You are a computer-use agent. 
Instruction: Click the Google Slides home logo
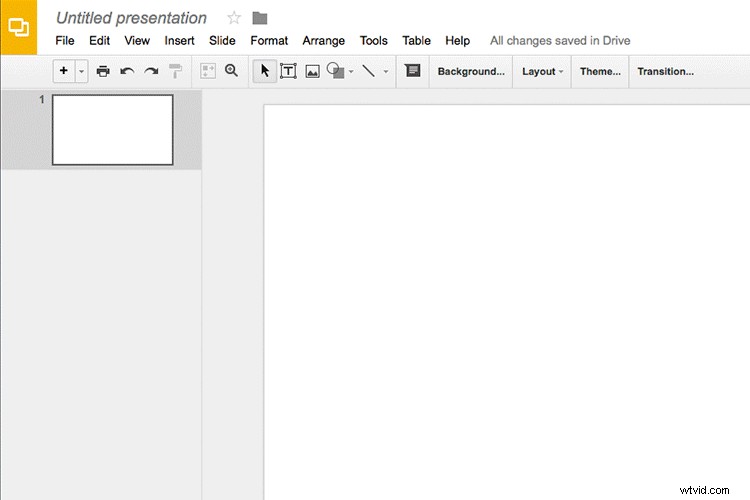click(18, 27)
